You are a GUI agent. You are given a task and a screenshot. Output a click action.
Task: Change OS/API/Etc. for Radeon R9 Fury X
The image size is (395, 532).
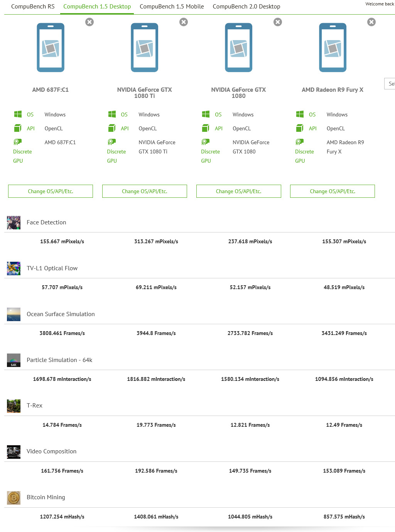pyautogui.click(x=333, y=191)
